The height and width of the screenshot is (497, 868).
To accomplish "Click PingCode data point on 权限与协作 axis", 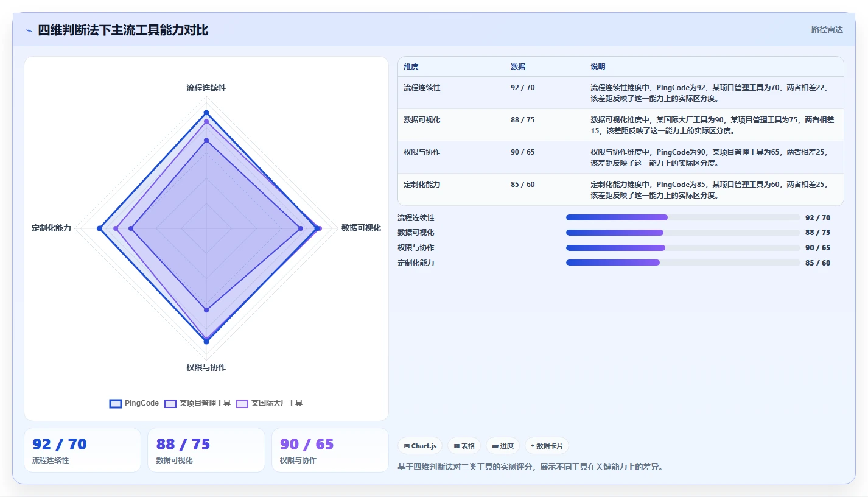I will (206, 342).
